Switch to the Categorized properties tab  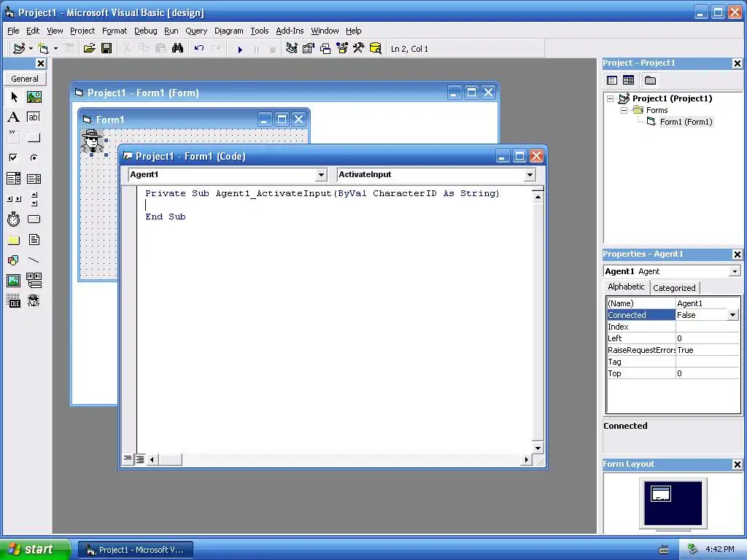coord(674,287)
